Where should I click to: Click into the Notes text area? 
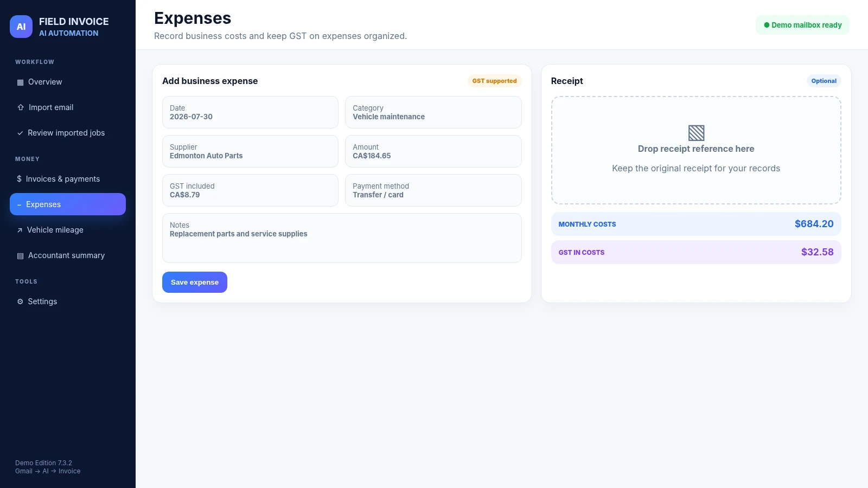click(x=342, y=238)
